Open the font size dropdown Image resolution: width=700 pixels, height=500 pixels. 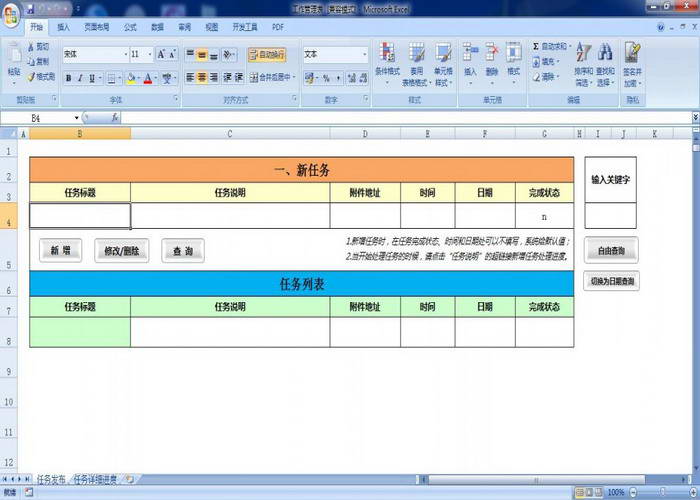pyautogui.click(x=150, y=54)
